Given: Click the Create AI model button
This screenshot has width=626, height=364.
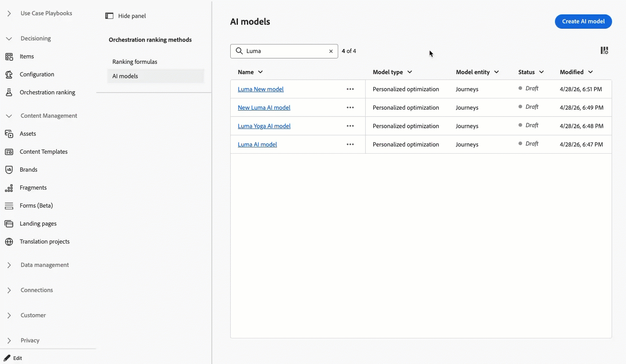Looking at the screenshot, I should pyautogui.click(x=583, y=21).
